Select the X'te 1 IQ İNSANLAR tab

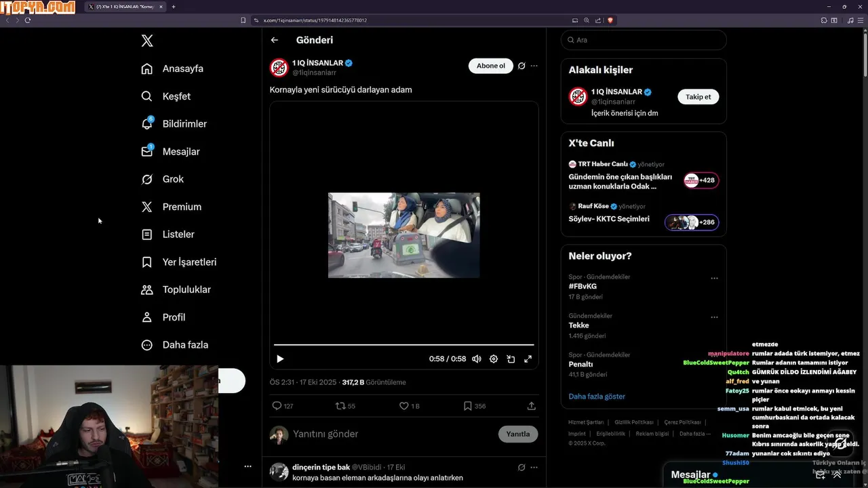click(125, 7)
